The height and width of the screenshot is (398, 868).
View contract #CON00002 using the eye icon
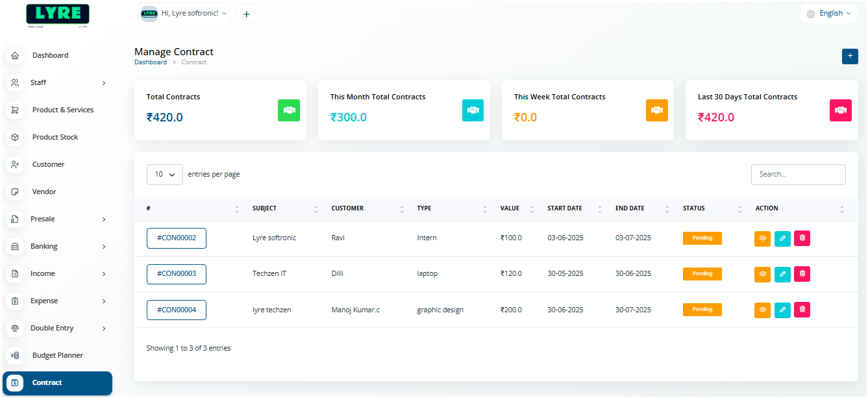click(762, 238)
